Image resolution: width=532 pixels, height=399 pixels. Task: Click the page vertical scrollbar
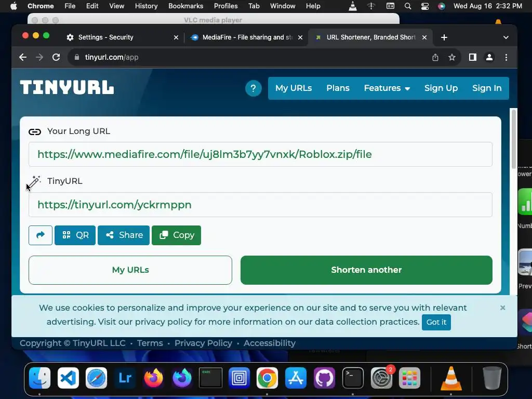click(514, 139)
